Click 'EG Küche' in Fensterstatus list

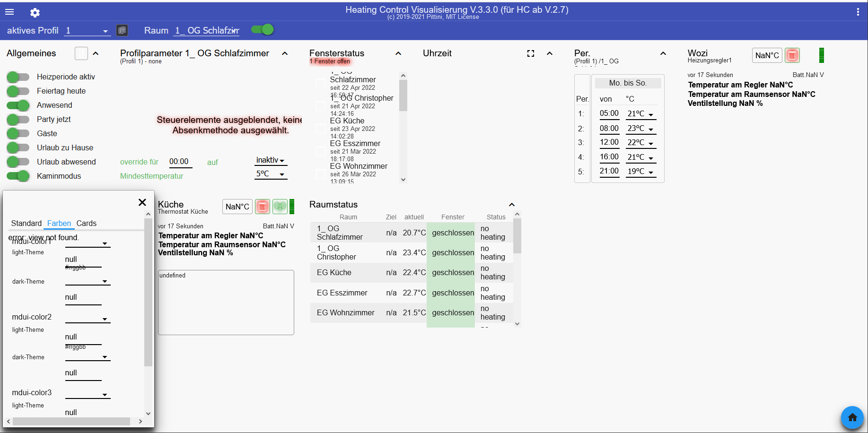pos(347,121)
